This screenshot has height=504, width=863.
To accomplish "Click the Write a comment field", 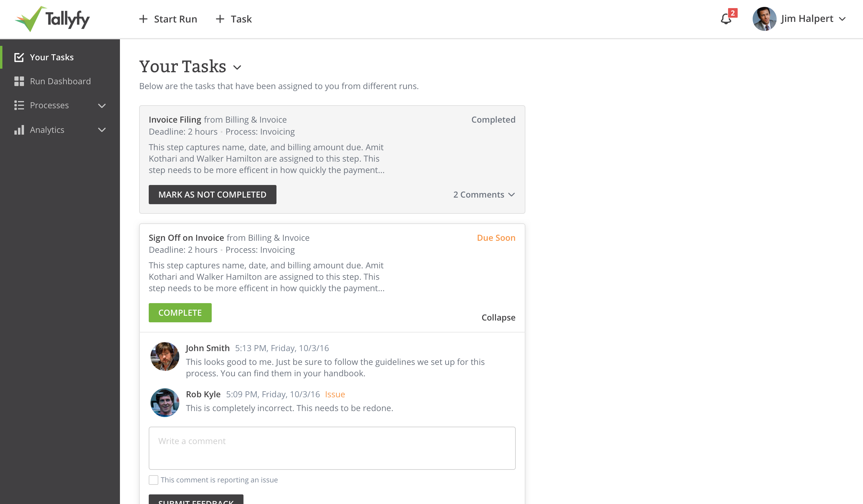I will click(332, 448).
